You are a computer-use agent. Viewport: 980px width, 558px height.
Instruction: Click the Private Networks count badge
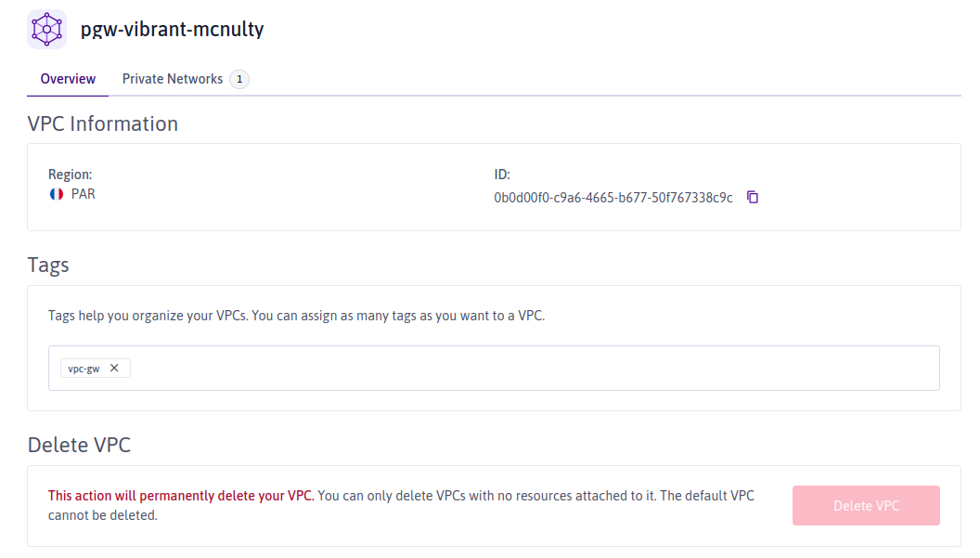[x=239, y=80]
